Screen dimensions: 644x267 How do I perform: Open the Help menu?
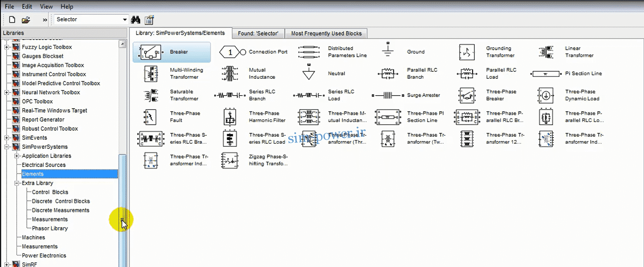pyautogui.click(x=67, y=6)
